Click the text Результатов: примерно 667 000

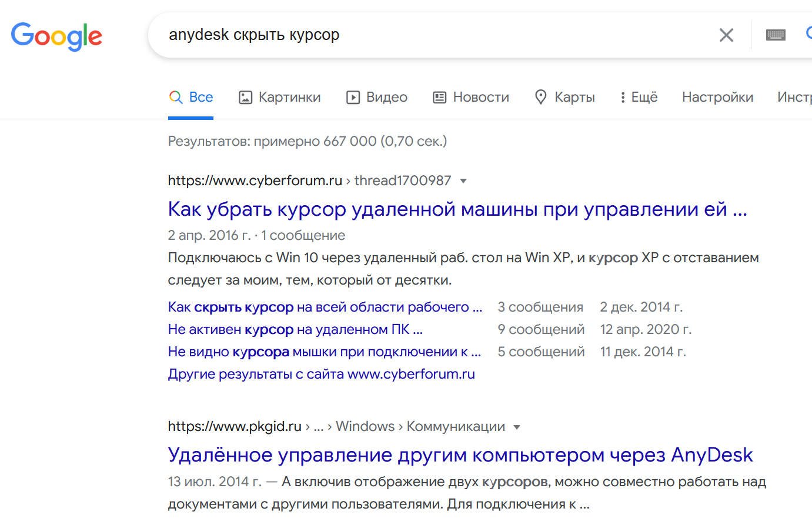[308, 141]
